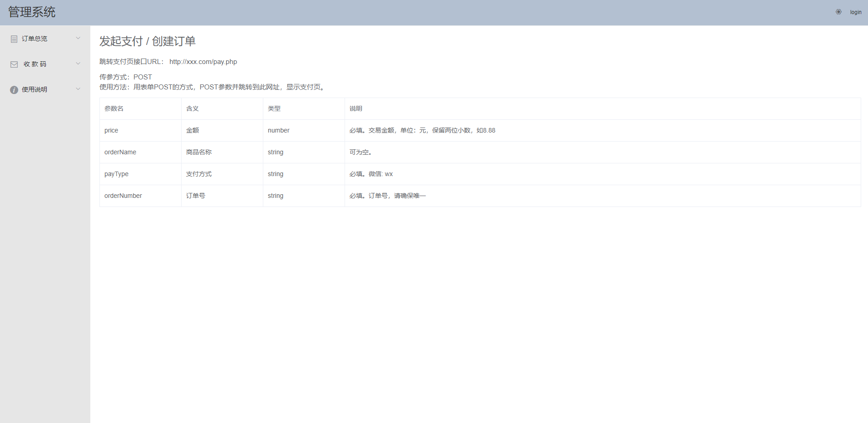Expand the 订单总览 chevron arrow

pos(78,38)
